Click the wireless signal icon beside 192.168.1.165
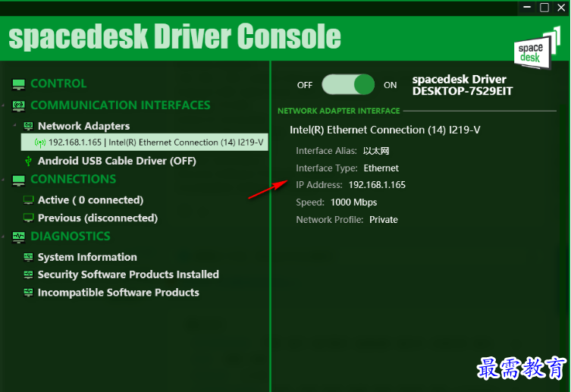The width and height of the screenshot is (571, 392). click(x=40, y=143)
